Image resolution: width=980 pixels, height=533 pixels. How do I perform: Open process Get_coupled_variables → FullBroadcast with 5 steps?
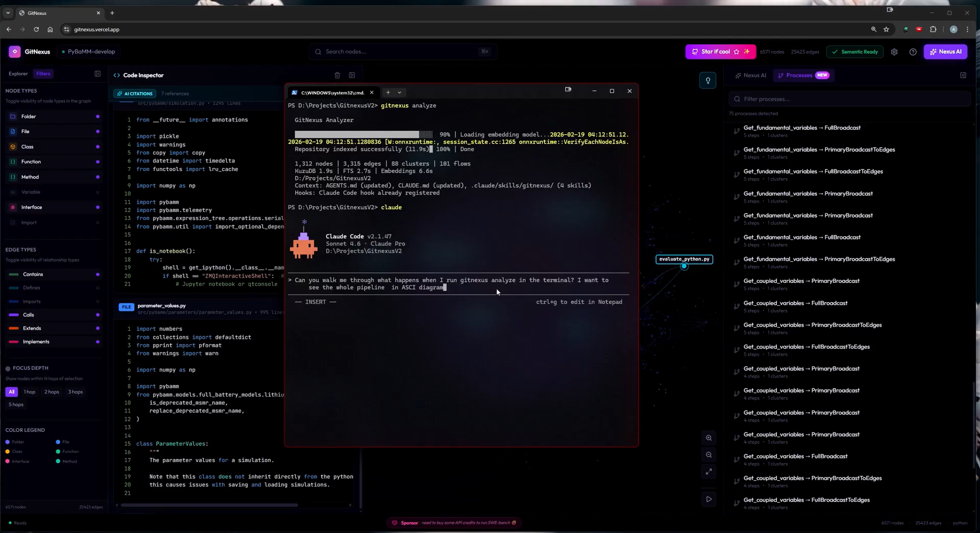point(795,306)
